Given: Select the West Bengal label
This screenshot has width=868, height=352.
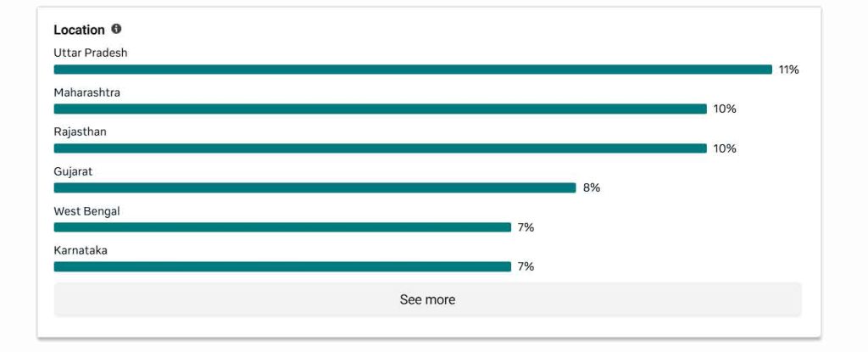Looking at the screenshot, I should point(86,211).
